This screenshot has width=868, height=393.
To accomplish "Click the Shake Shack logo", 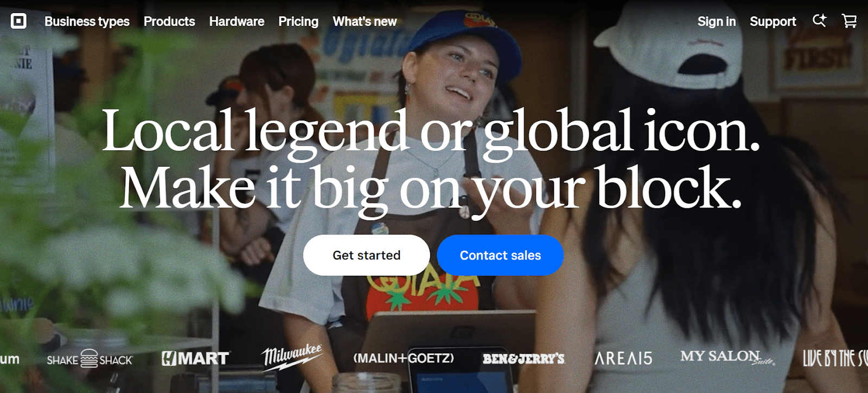I will tap(90, 359).
